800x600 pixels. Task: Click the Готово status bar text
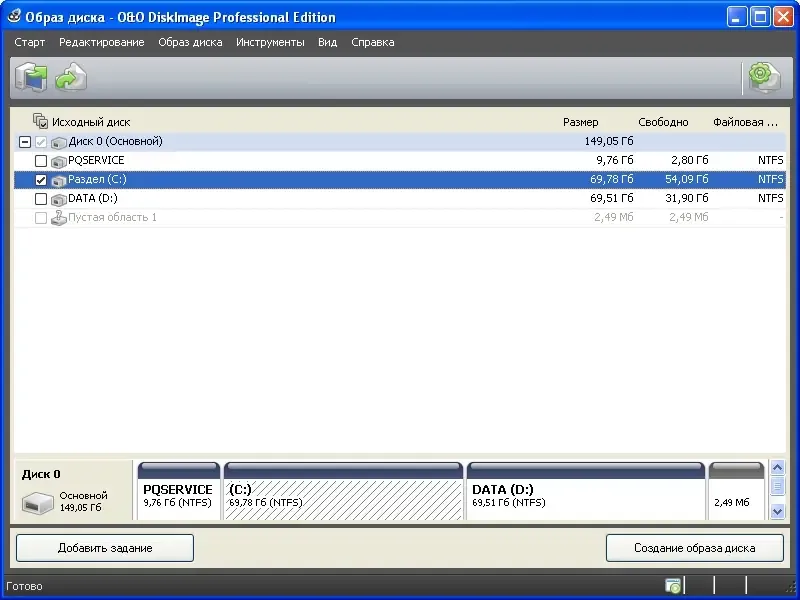coord(24,586)
